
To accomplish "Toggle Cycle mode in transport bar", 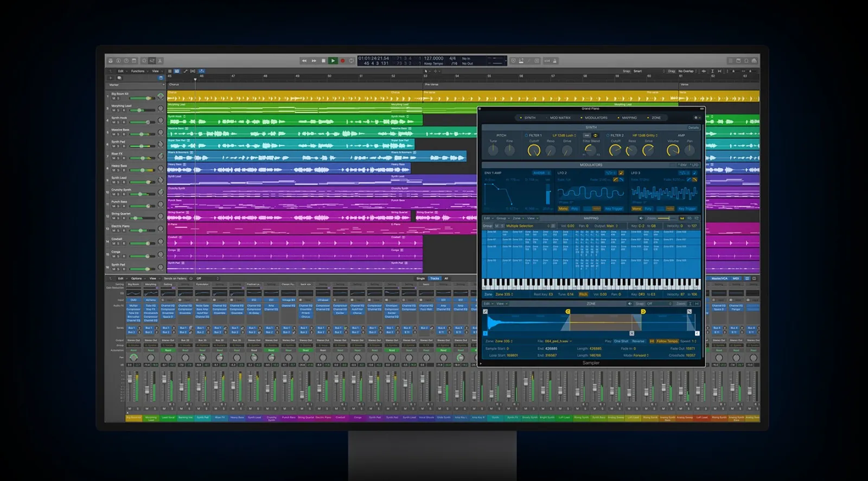I will click(x=352, y=61).
